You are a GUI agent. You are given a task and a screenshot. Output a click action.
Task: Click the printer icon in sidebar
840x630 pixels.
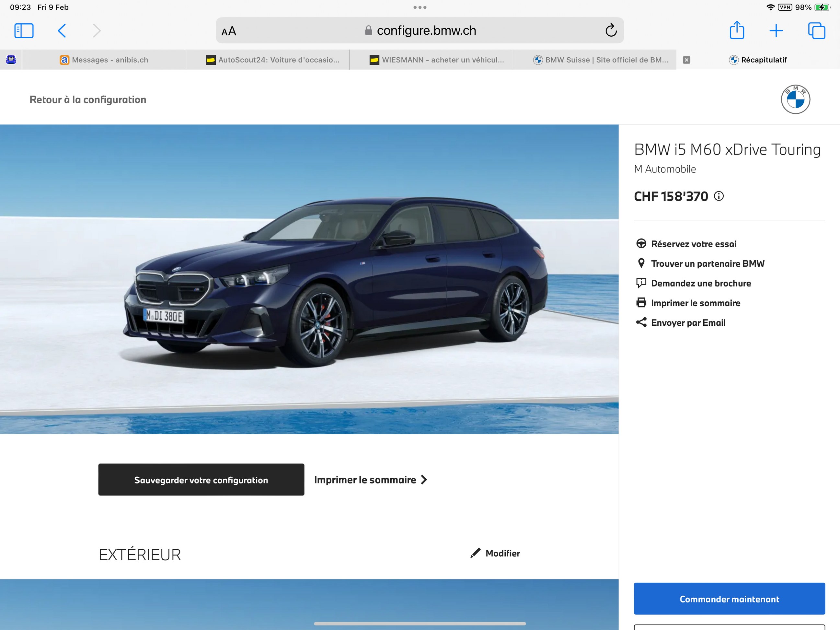(641, 302)
